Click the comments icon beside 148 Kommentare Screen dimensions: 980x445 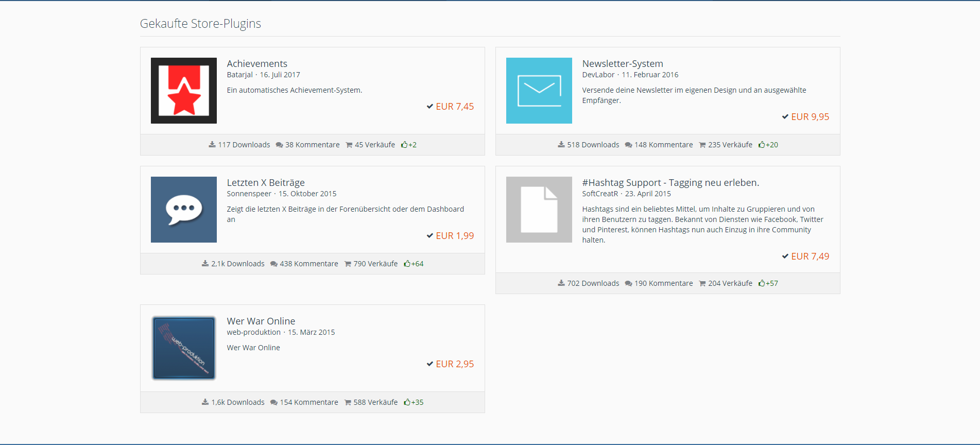pyautogui.click(x=628, y=145)
